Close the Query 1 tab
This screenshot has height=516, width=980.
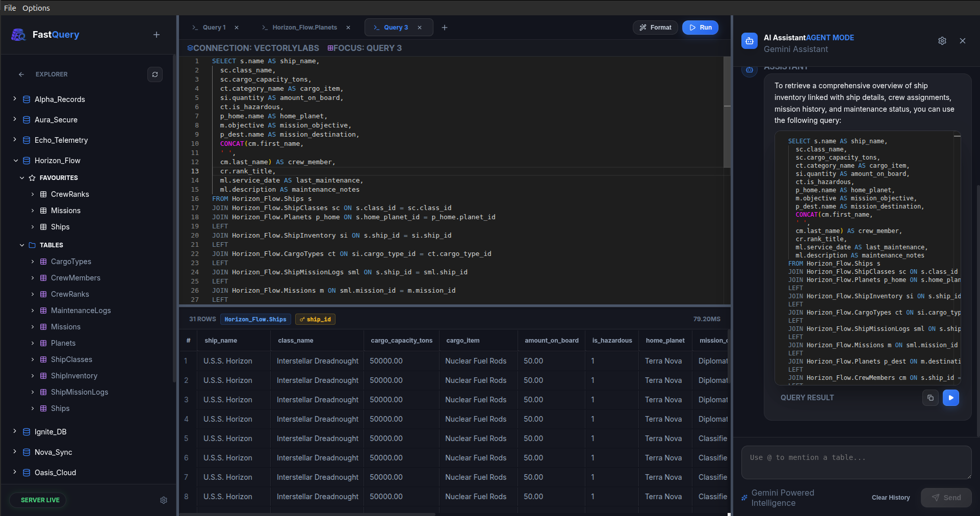pos(237,28)
